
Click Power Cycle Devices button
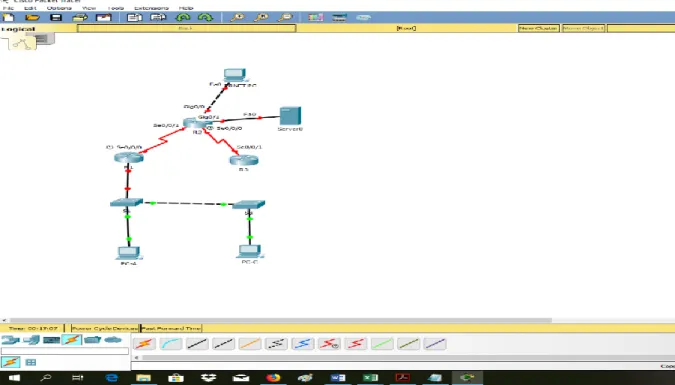(x=105, y=329)
